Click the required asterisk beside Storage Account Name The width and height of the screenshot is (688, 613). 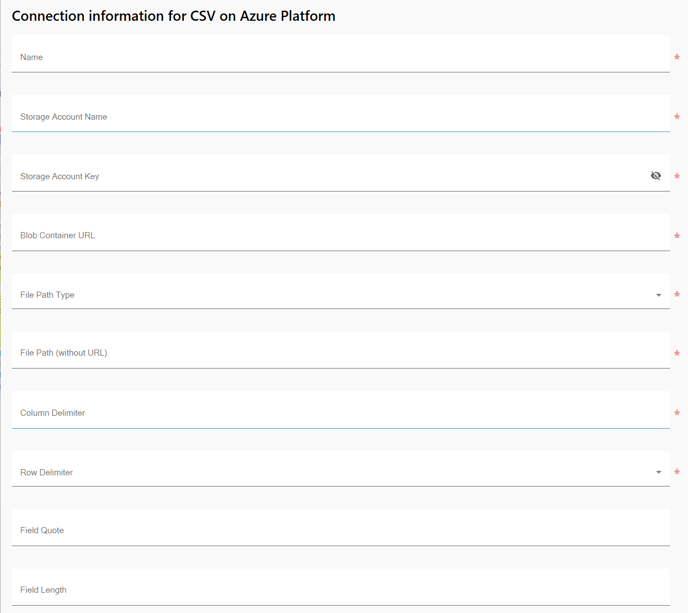pos(677,116)
